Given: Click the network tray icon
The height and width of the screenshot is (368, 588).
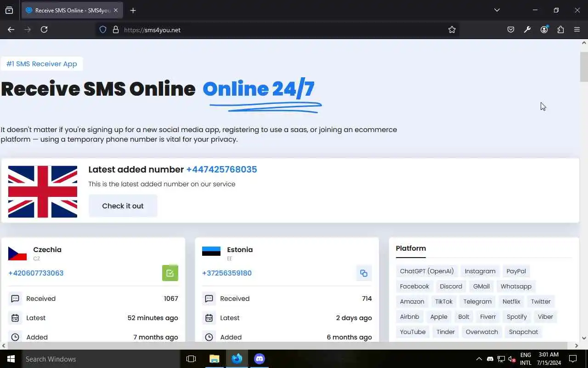Looking at the screenshot, I should click(x=501, y=359).
